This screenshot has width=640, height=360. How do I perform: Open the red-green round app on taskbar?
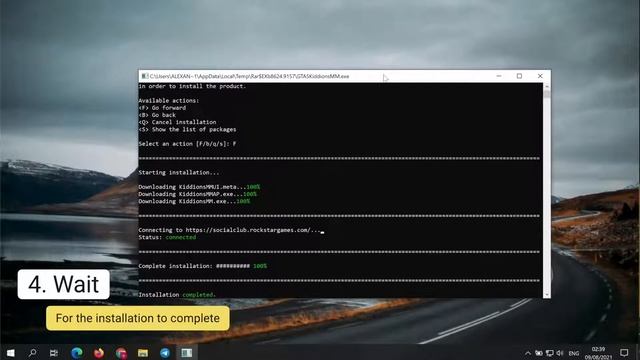(x=121, y=353)
